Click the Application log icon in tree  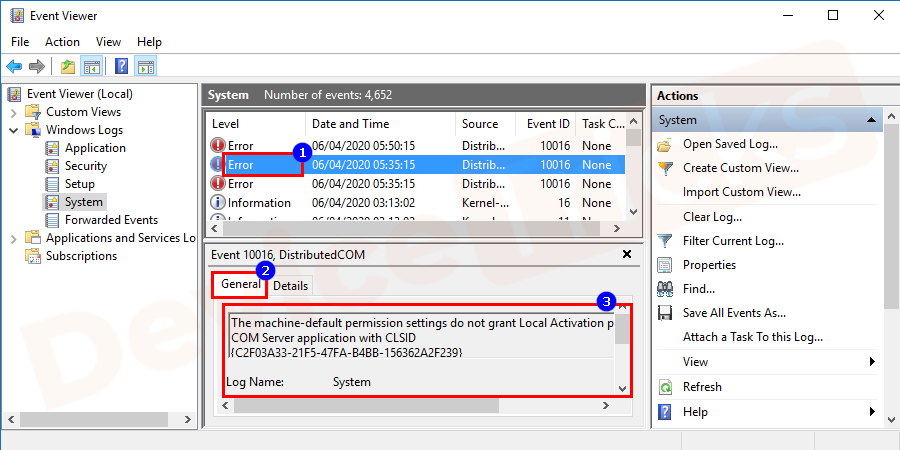tap(52, 148)
